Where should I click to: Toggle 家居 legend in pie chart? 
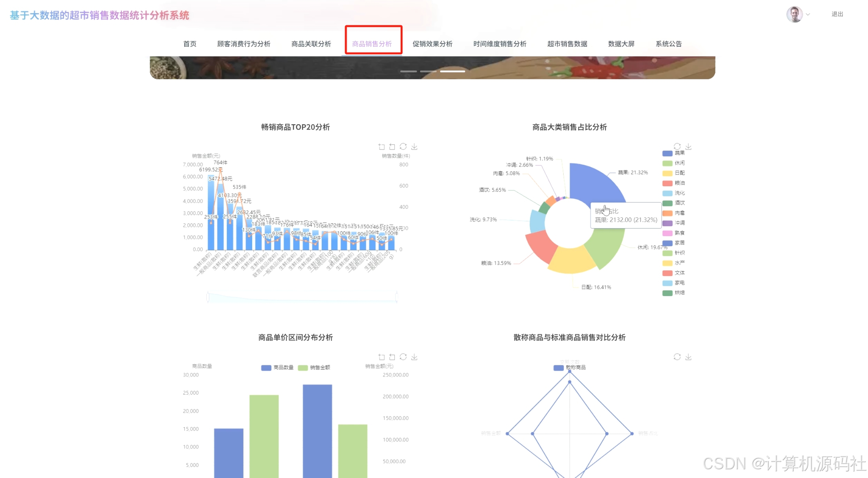point(674,243)
